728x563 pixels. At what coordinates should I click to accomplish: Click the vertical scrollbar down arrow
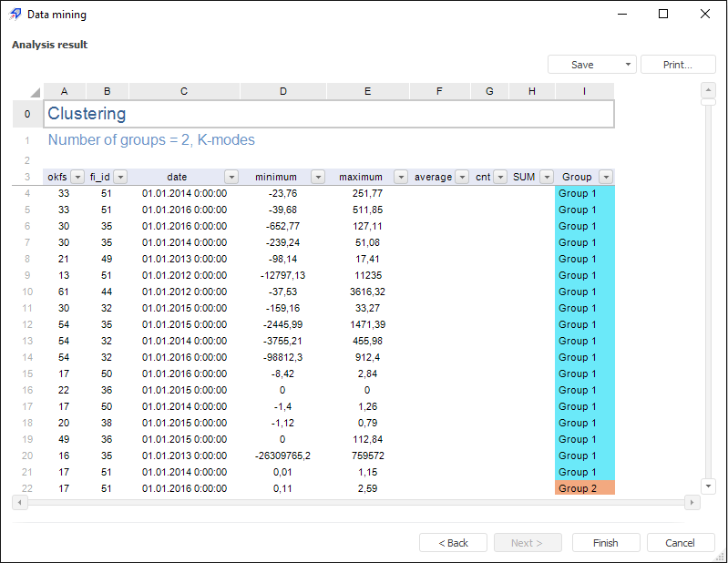pyautogui.click(x=708, y=486)
